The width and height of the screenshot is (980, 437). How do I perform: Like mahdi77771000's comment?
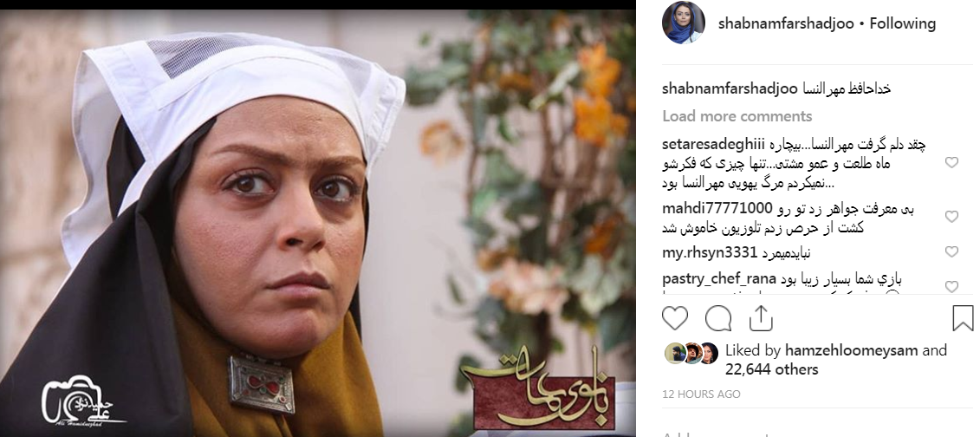pyautogui.click(x=951, y=216)
